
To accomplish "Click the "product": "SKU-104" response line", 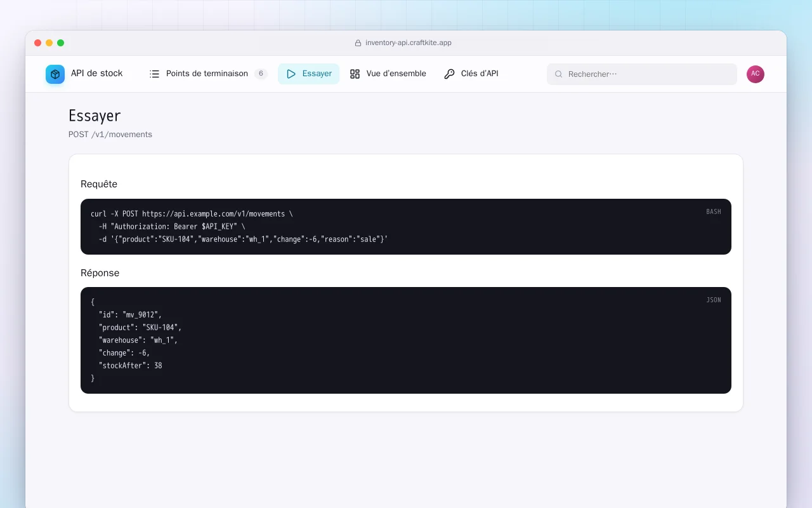I will 140,328.
